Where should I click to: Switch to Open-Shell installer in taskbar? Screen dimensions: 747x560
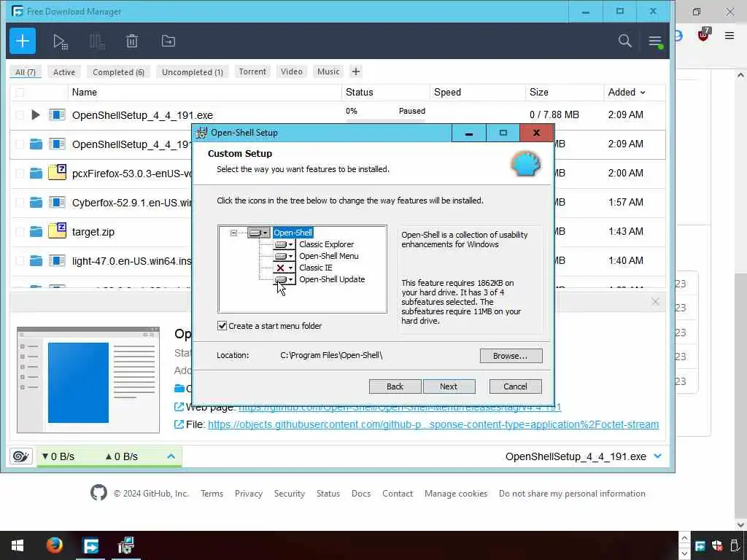tap(126, 545)
